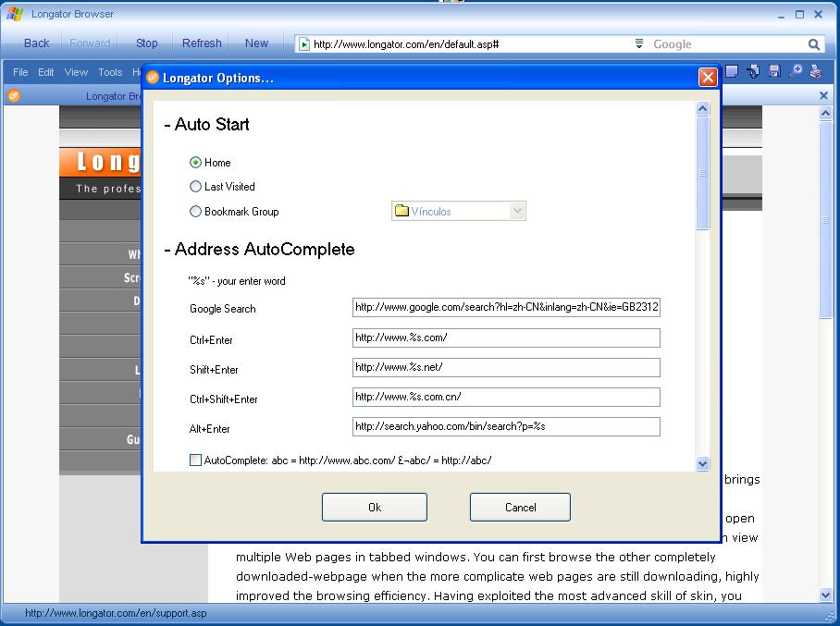Click the floppy disk save icon
Viewport: 840px width, 626px height.
tap(774, 71)
